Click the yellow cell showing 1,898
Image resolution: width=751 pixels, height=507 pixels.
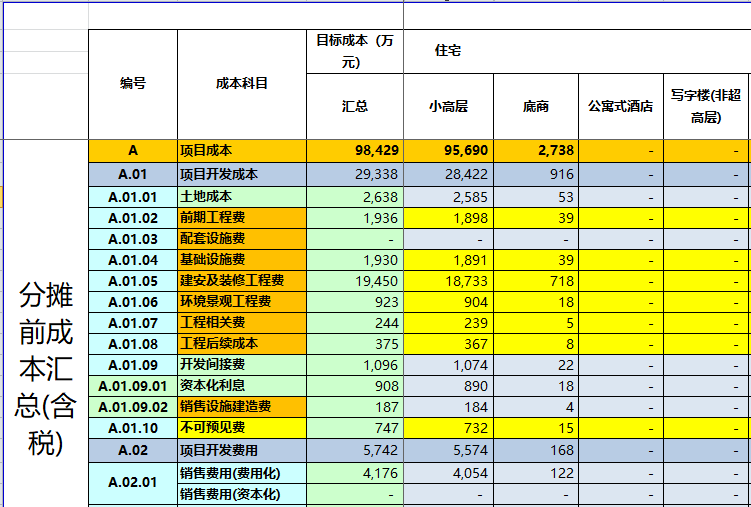[448, 217]
